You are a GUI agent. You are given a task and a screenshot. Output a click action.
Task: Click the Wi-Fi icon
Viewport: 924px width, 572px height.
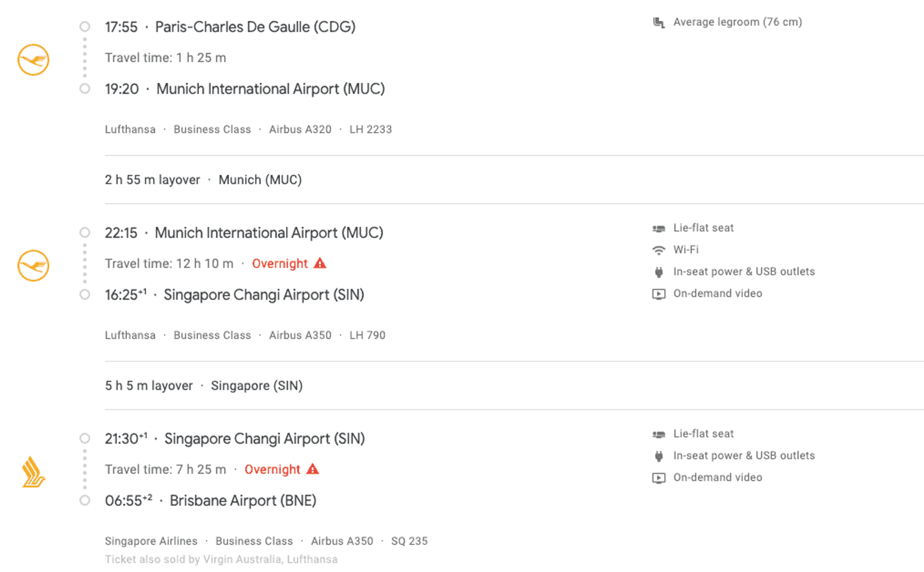(658, 250)
